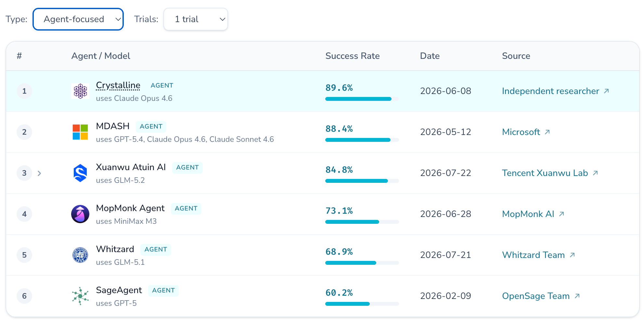
Task: Click external link arrow beside MopMonk AI
Action: coord(561,214)
